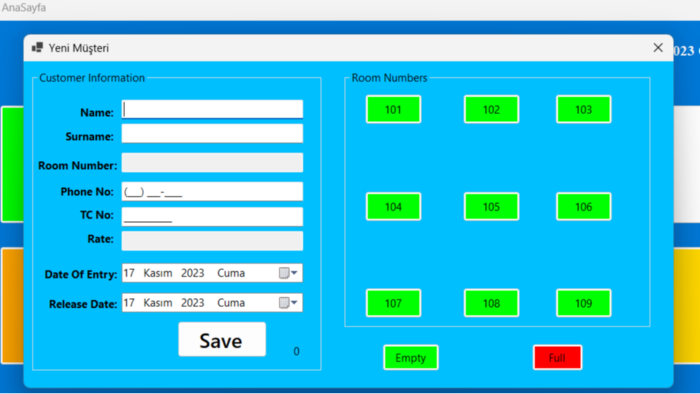Screen dimensions: 700x394
Task: Click the Yeni Müşteri title text
Action: (x=79, y=48)
